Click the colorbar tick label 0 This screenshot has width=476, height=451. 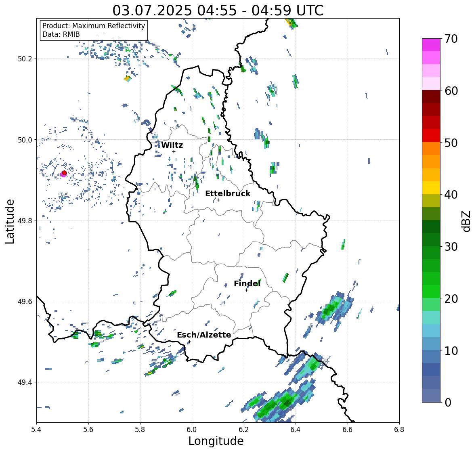point(448,403)
